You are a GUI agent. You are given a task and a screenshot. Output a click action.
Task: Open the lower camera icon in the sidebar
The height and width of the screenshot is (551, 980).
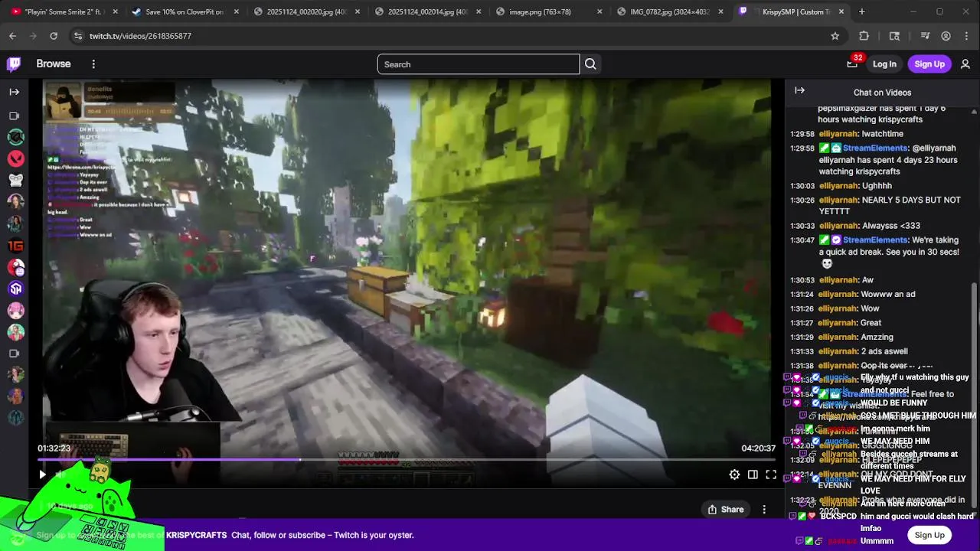pos(15,354)
